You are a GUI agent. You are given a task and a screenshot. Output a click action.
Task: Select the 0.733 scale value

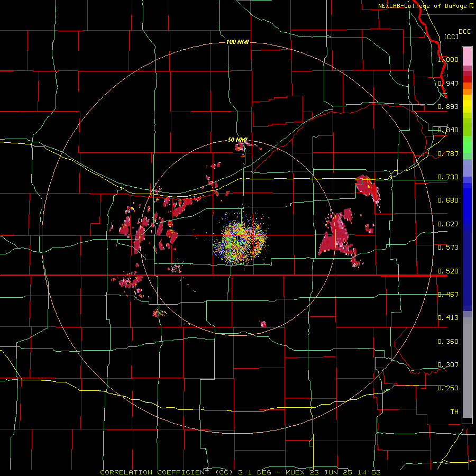coord(448,177)
